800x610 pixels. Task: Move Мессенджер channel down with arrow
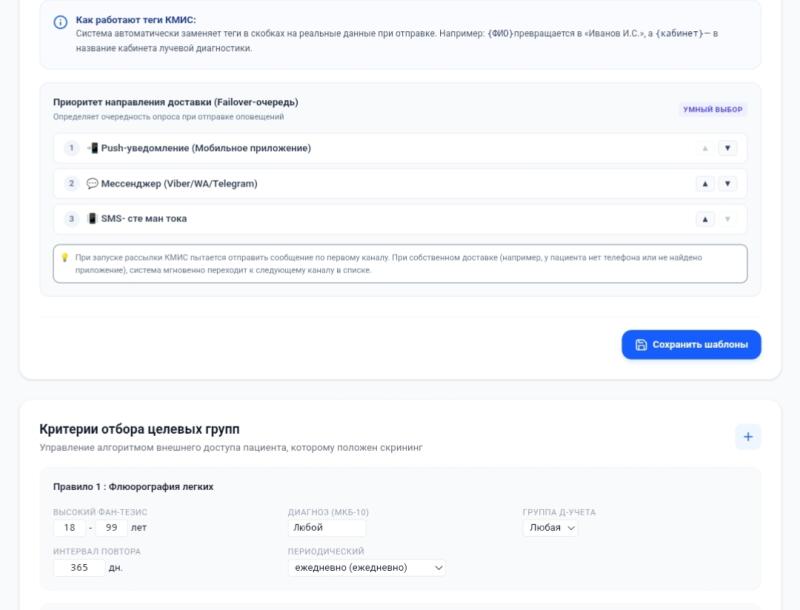728,184
